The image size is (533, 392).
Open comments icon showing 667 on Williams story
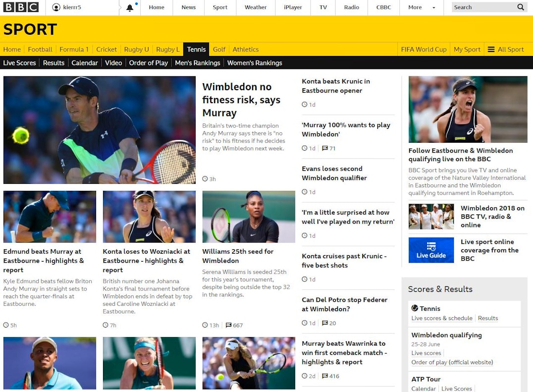(228, 325)
